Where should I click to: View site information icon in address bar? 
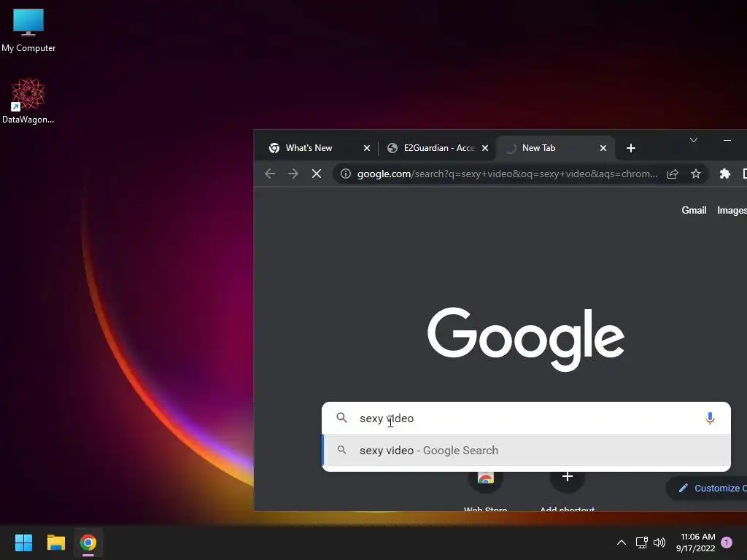pos(346,174)
